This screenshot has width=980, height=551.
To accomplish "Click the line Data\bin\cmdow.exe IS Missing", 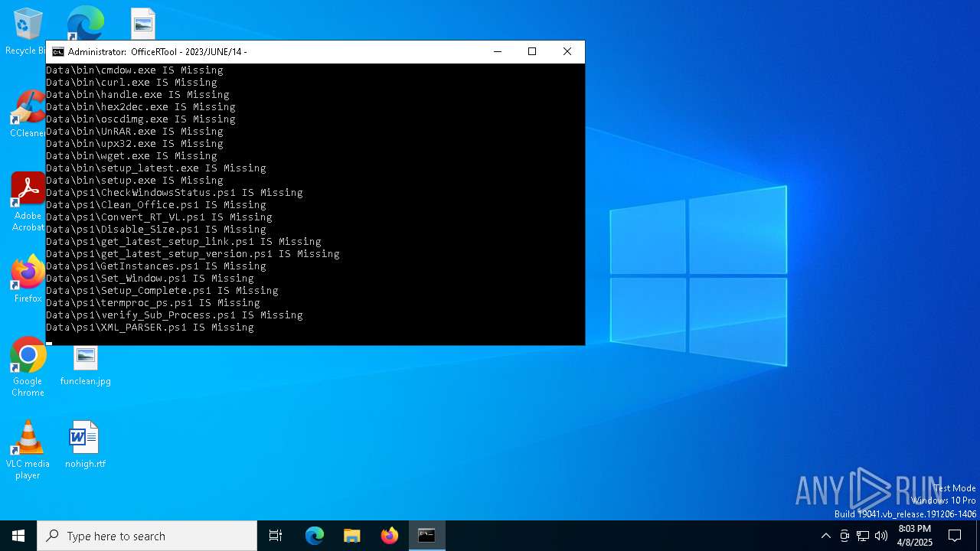I will tap(135, 70).
